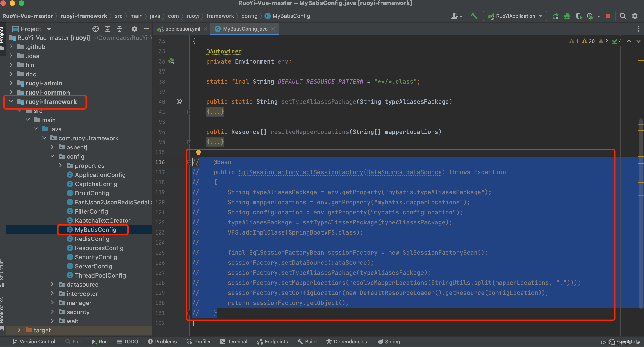The image size is (644, 347).
Task: Open Project panel options gear
Action: pyautogui.click(x=134, y=29)
